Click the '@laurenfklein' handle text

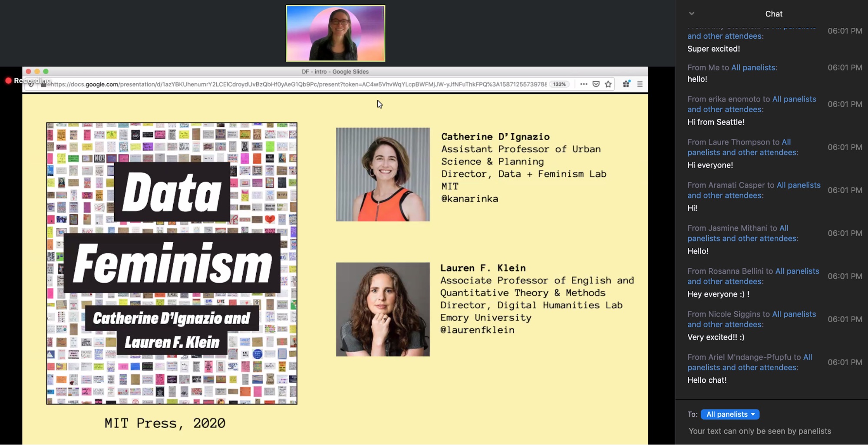[477, 330]
